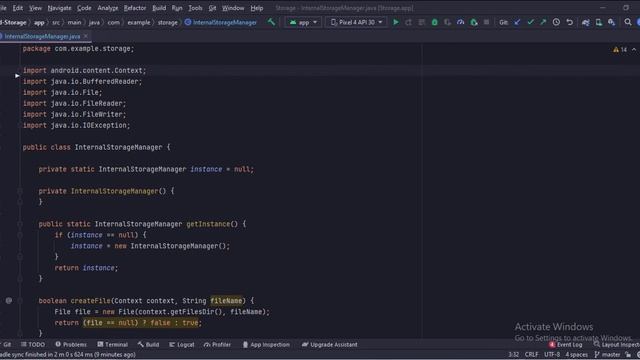This screenshot has width=640, height=360.
Task: Click the Stop square icon in toolbar
Action: 486,22
